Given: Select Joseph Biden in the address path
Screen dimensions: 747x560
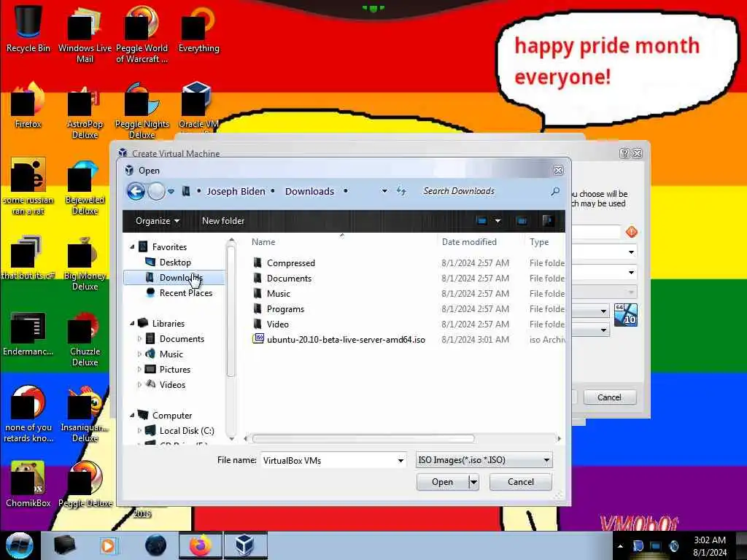Looking at the screenshot, I should pyautogui.click(x=236, y=191).
